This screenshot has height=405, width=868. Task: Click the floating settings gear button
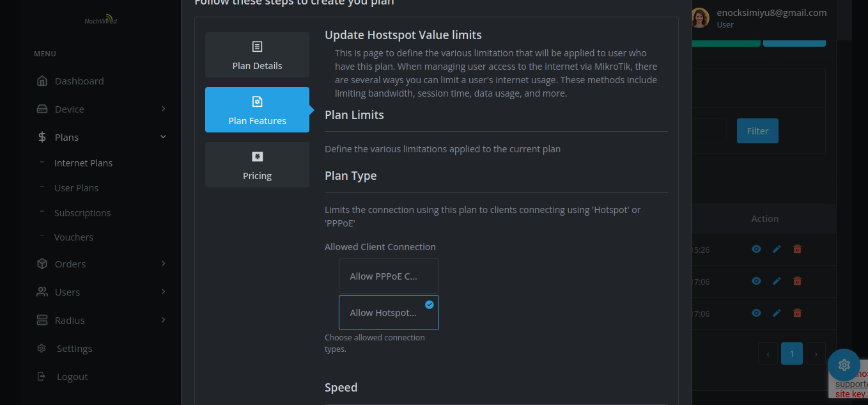[x=844, y=365]
